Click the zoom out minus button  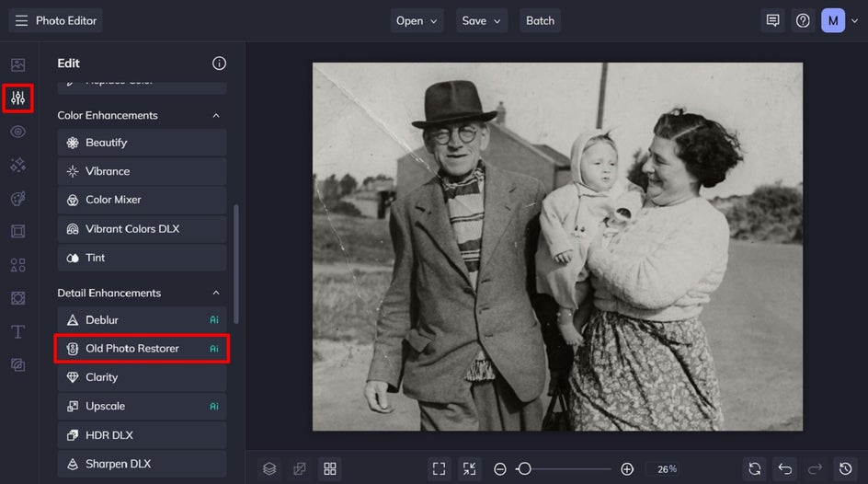click(500, 469)
